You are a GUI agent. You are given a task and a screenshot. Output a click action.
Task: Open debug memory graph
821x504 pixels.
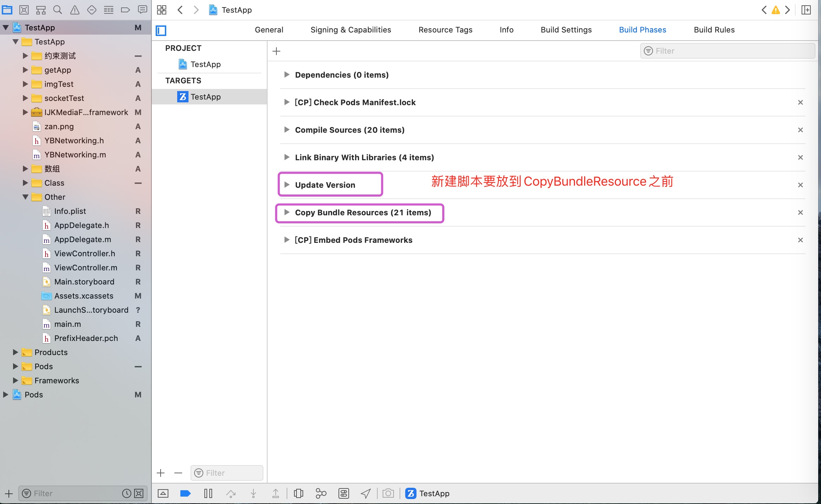pyautogui.click(x=321, y=493)
